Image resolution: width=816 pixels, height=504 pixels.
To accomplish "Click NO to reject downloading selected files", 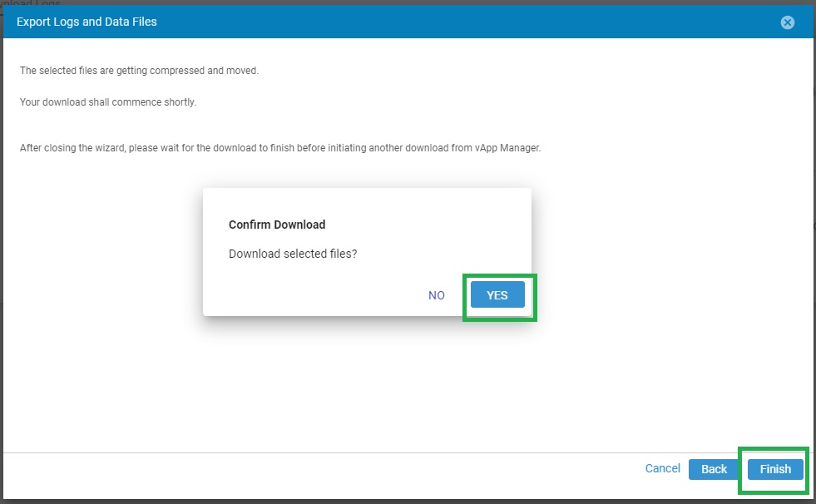I will 436,295.
